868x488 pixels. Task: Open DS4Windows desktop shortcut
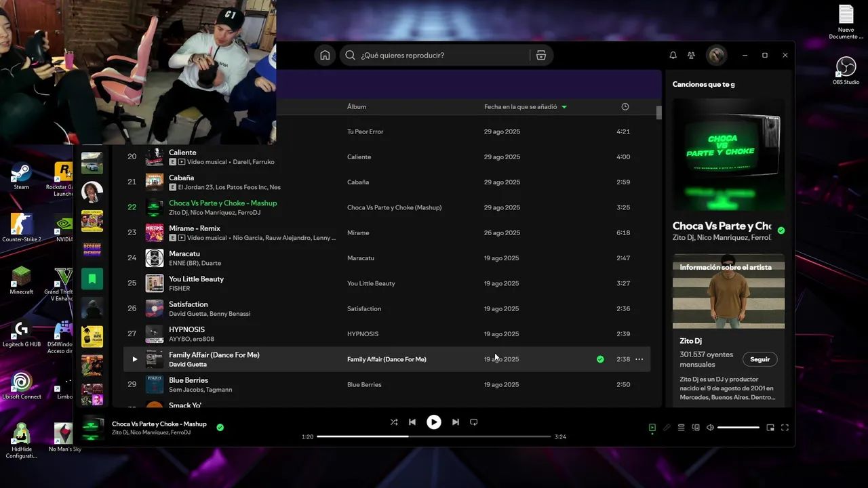pos(62,337)
